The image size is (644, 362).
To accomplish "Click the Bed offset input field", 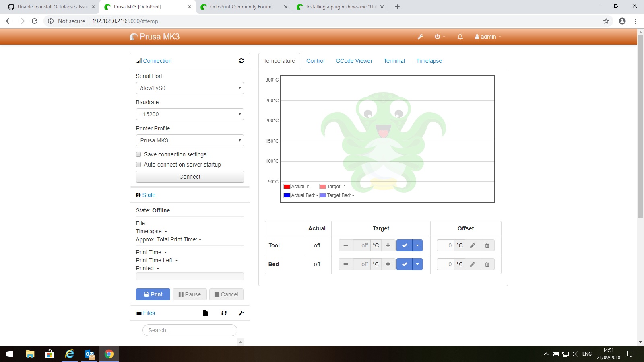I will [x=446, y=264].
